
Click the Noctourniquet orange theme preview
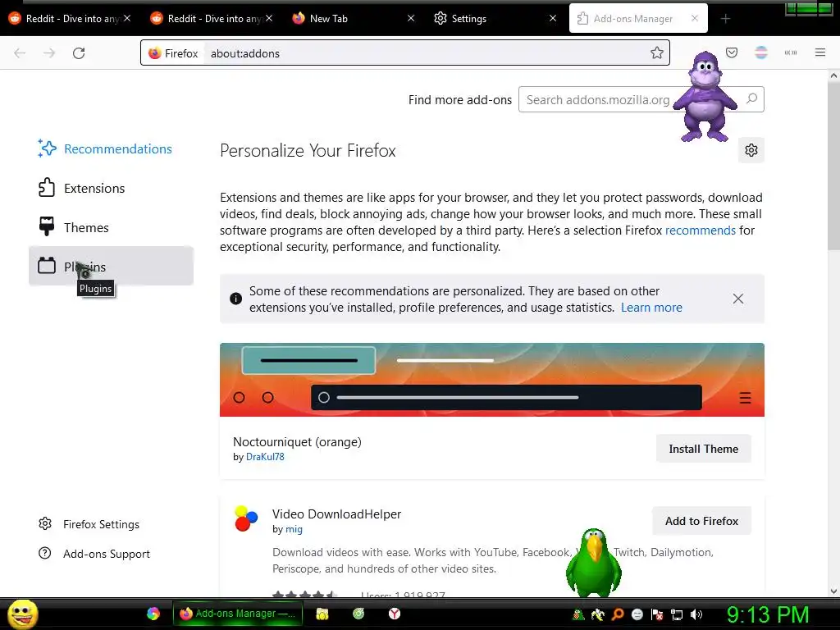492,380
